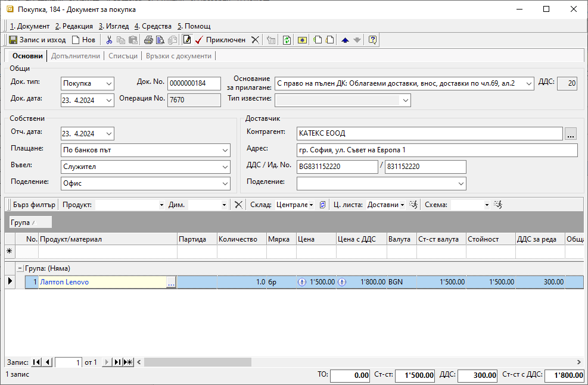588x385 pixels.
Task: Click the Запис и изход save button
Action: click(x=37, y=40)
